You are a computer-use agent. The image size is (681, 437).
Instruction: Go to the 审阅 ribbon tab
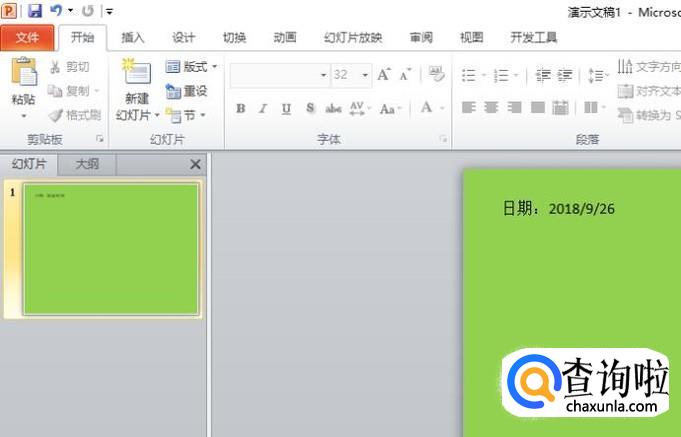click(x=421, y=38)
